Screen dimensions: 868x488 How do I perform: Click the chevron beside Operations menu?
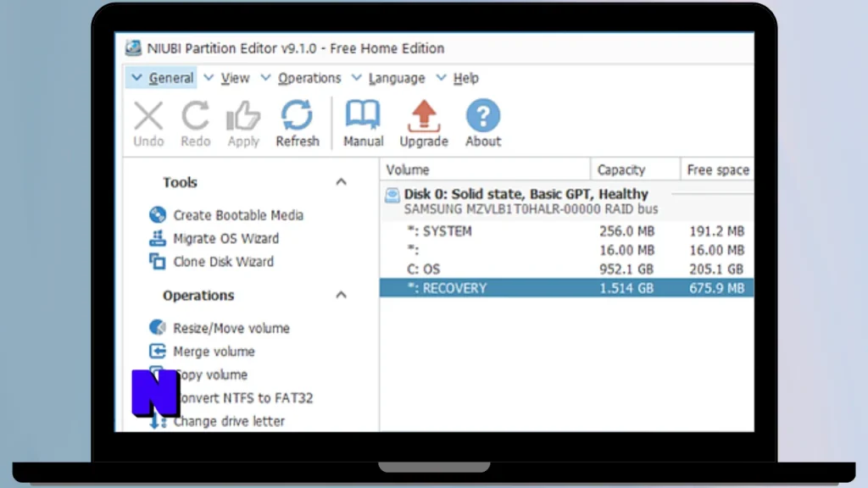click(x=265, y=78)
